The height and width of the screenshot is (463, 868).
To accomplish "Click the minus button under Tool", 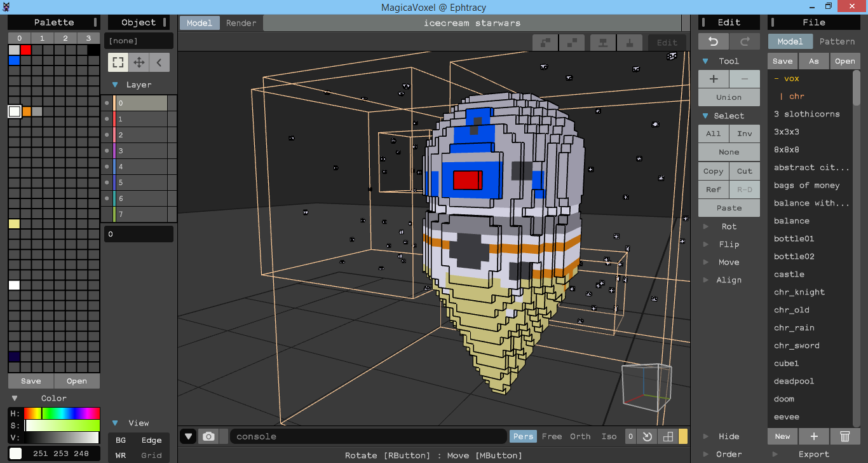I will (745, 79).
